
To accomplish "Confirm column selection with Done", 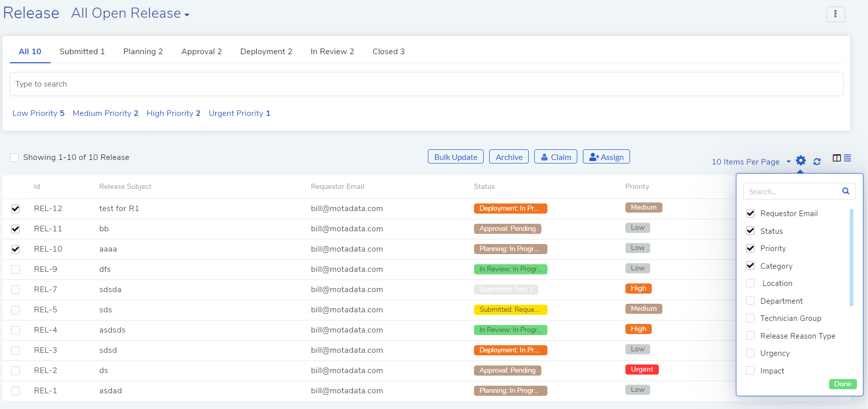I will (843, 384).
